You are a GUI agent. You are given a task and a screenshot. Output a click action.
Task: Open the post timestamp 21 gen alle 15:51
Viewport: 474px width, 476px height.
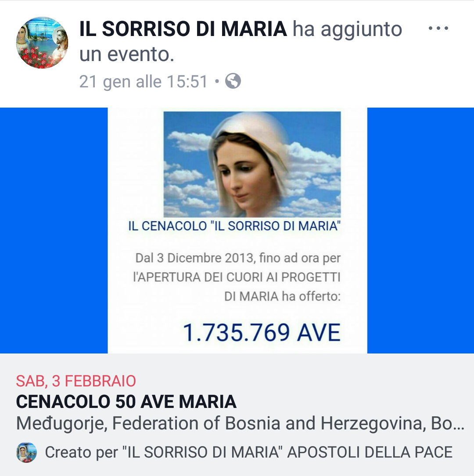(x=143, y=82)
